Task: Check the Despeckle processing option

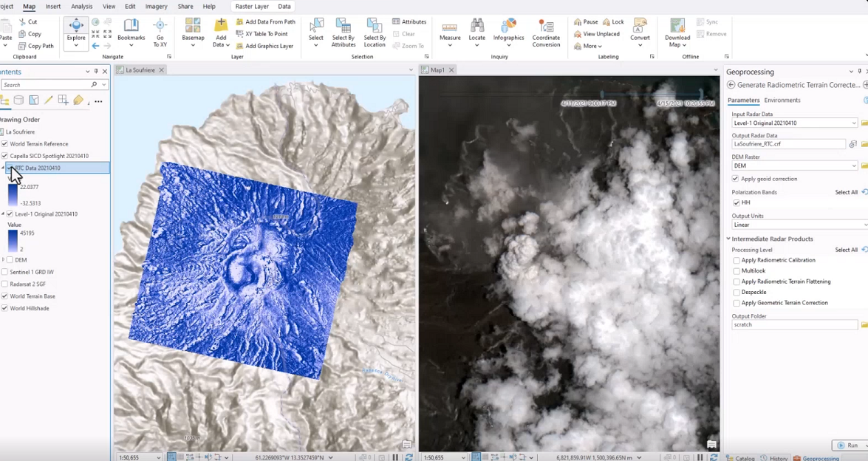Action: click(x=737, y=293)
